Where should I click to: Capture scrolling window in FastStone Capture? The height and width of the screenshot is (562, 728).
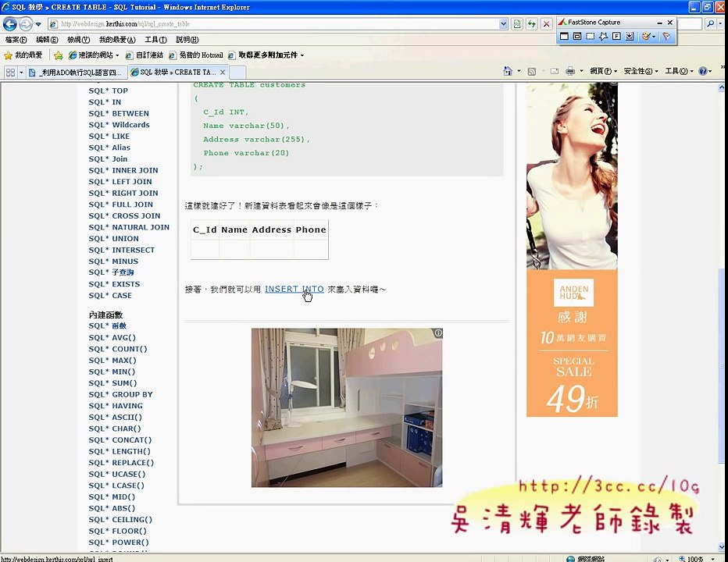[x=630, y=36]
